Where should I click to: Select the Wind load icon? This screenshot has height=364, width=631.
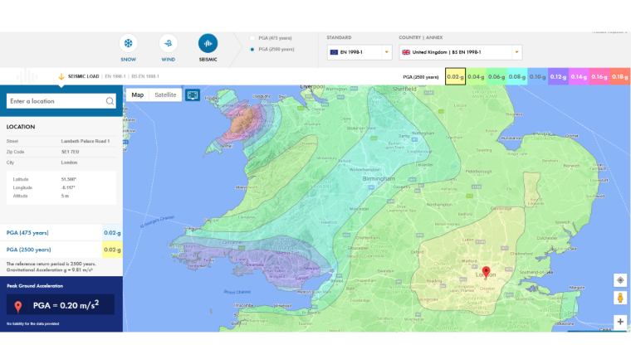pos(169,43)
